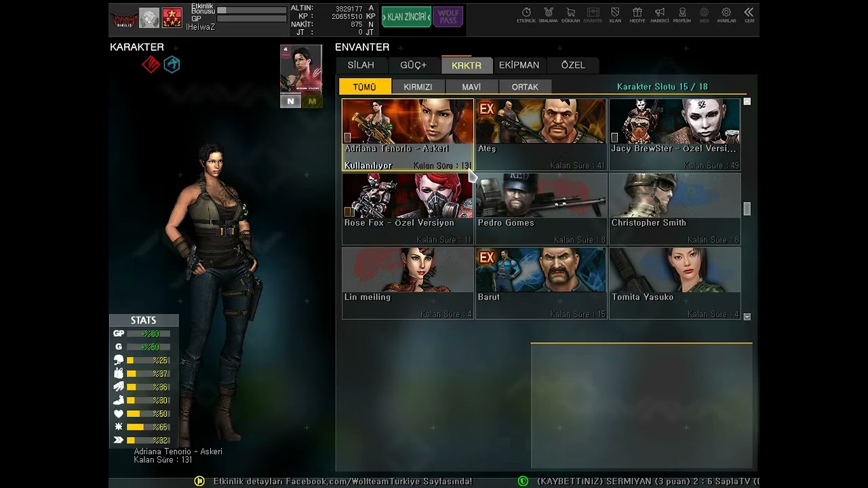
Task: Click the Envanter icon in top bar
Action: (593, 15)
